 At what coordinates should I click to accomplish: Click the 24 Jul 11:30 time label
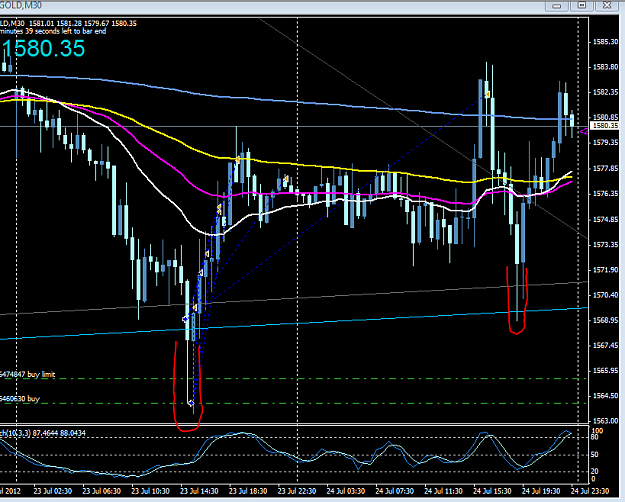443,491
